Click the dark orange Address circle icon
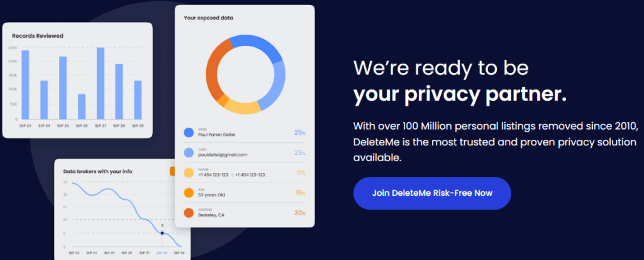The height and width of the screenshot is (260, 644). (189, 213)
